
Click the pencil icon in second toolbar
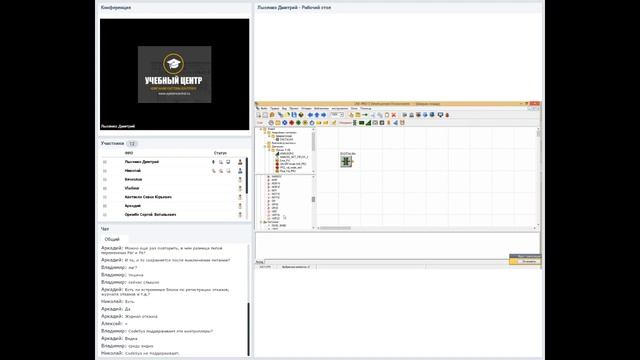pyautogui.click(x=334, y=123)
